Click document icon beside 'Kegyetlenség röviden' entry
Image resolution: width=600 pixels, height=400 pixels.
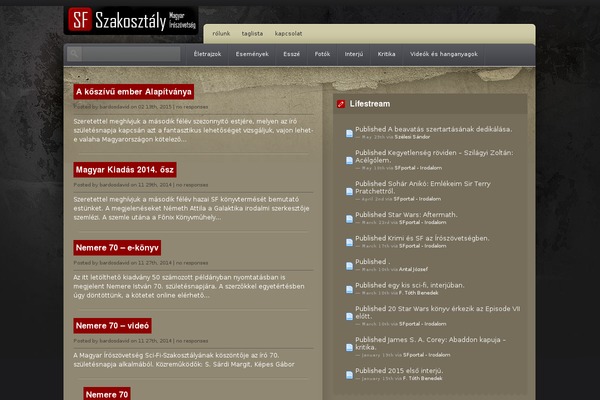[349, 160]
